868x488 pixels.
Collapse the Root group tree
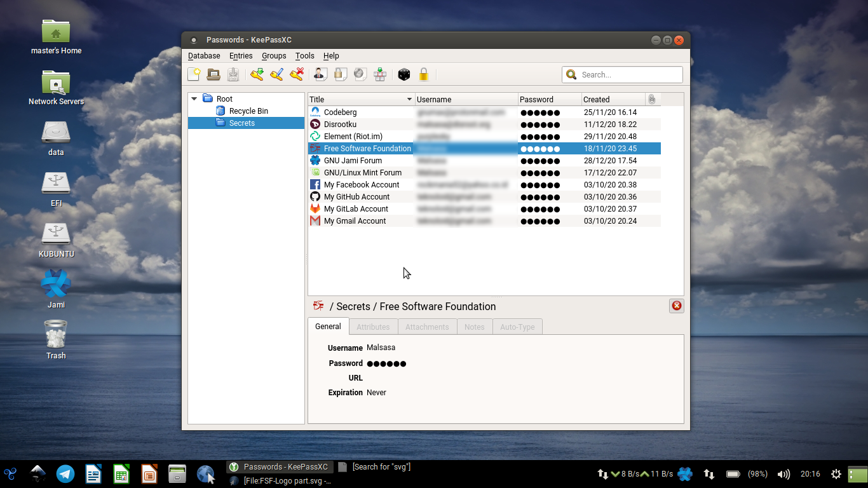[194, 98]
